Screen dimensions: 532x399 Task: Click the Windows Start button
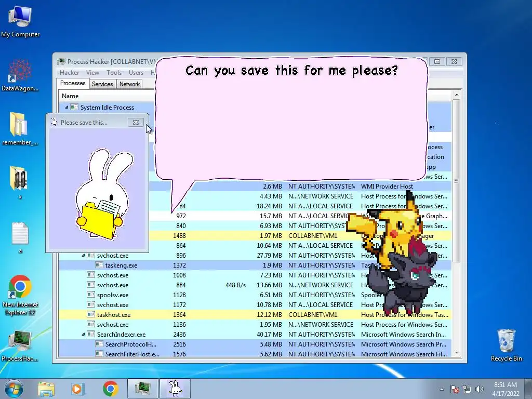tap(14, 389)
